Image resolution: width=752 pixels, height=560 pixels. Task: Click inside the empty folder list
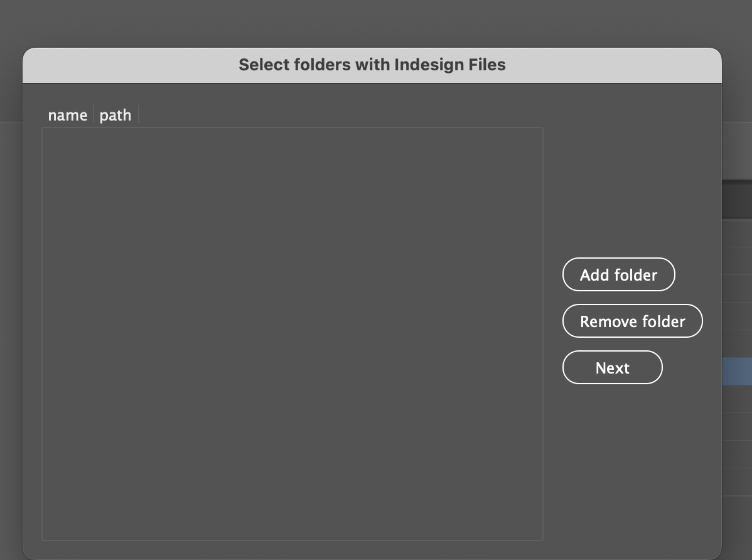[x=292, y=333]
